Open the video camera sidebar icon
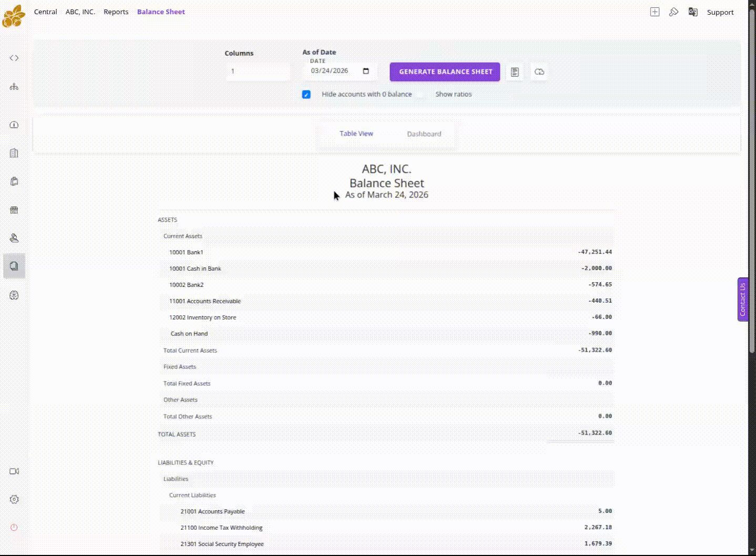 [14, 471]
